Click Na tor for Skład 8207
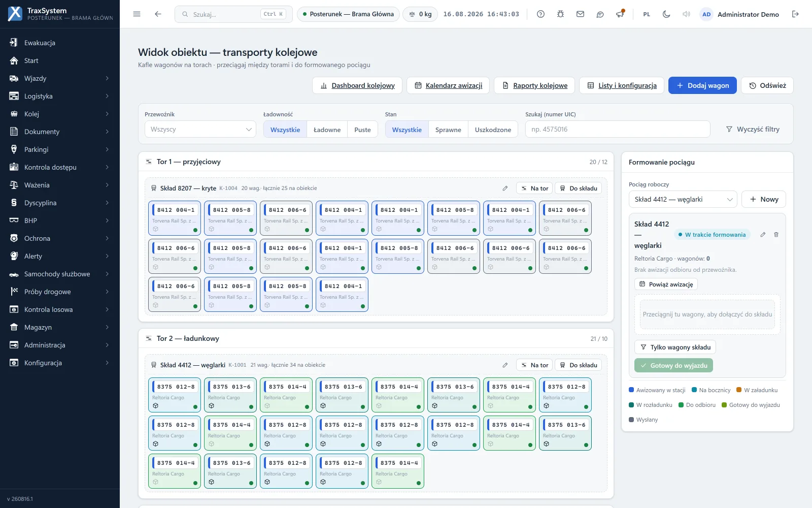Image resolution: width=812 pixels, height=508 pixels. pos(534,188)
